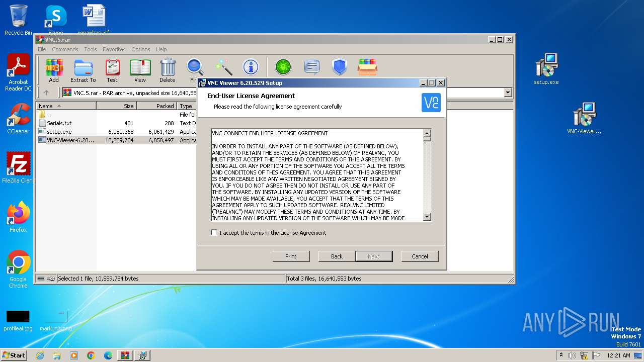
Task: Click the Internet Explorer taskbar icon
Action: coord(40,355)
